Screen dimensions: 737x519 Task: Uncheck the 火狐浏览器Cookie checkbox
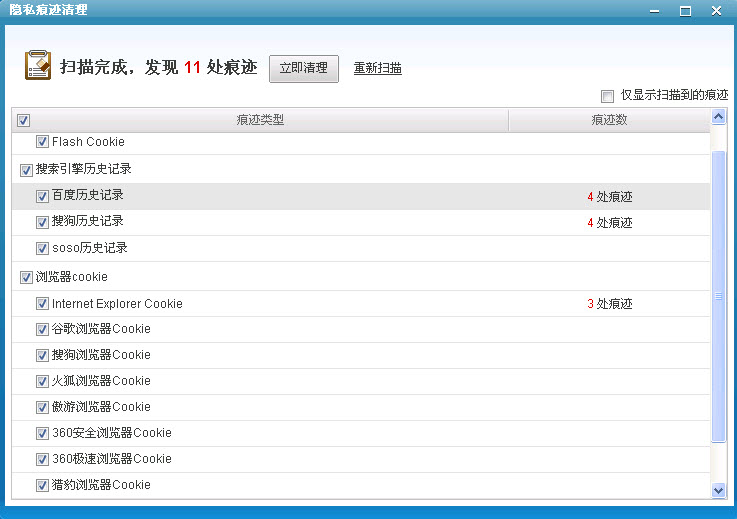42,381
